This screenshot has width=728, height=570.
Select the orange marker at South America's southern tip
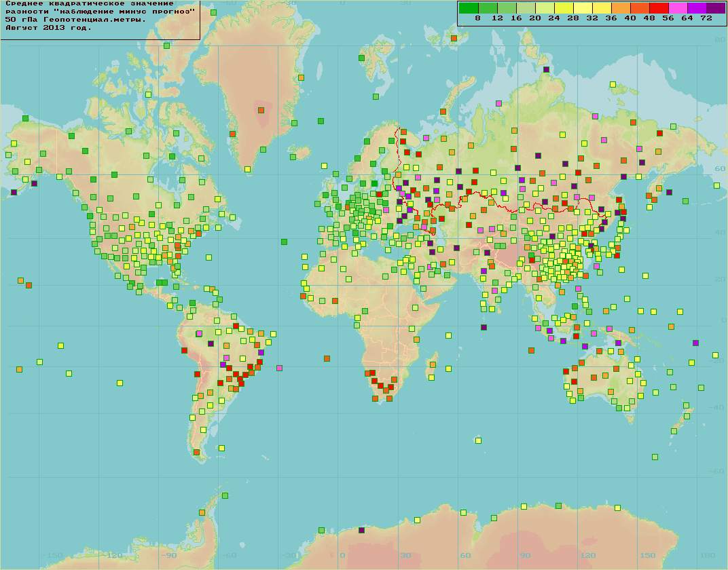pyautogui.click(x=196, y=452)
